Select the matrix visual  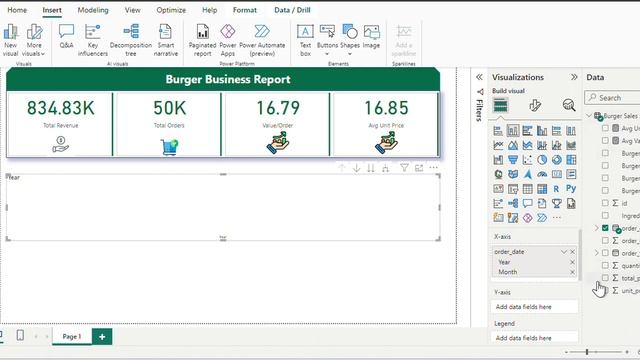[x=542, y=189]
